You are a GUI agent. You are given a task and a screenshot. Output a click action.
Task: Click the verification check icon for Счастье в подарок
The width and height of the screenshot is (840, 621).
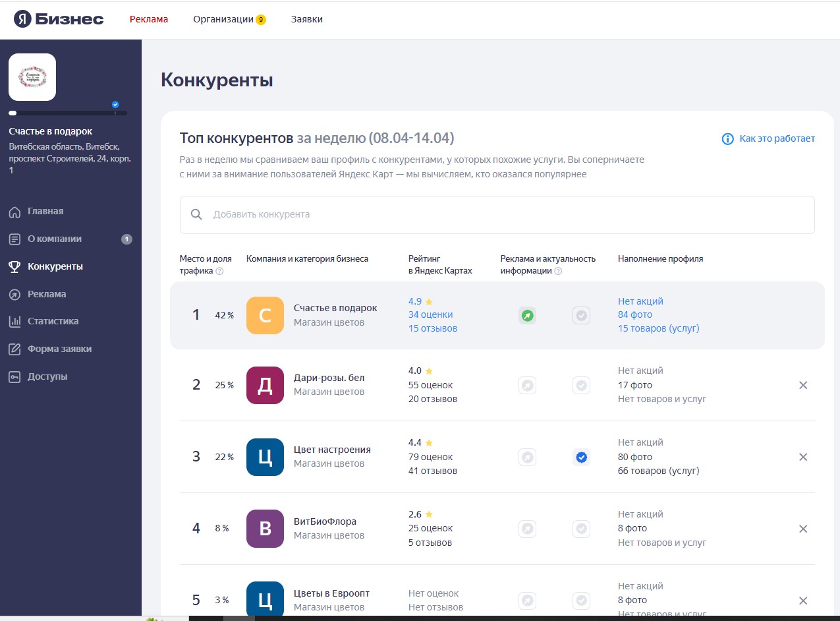pos(581,316)
